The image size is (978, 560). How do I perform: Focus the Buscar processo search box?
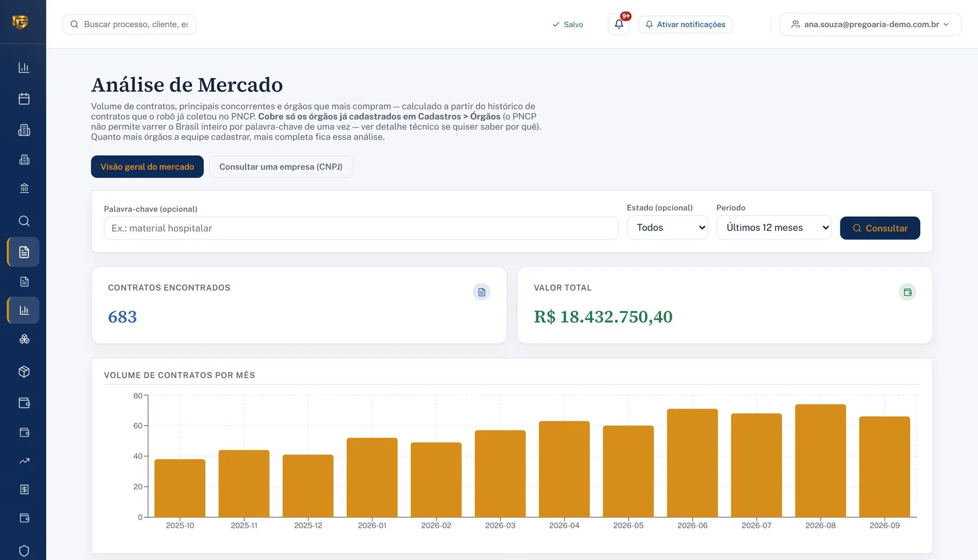click(129, 24)
